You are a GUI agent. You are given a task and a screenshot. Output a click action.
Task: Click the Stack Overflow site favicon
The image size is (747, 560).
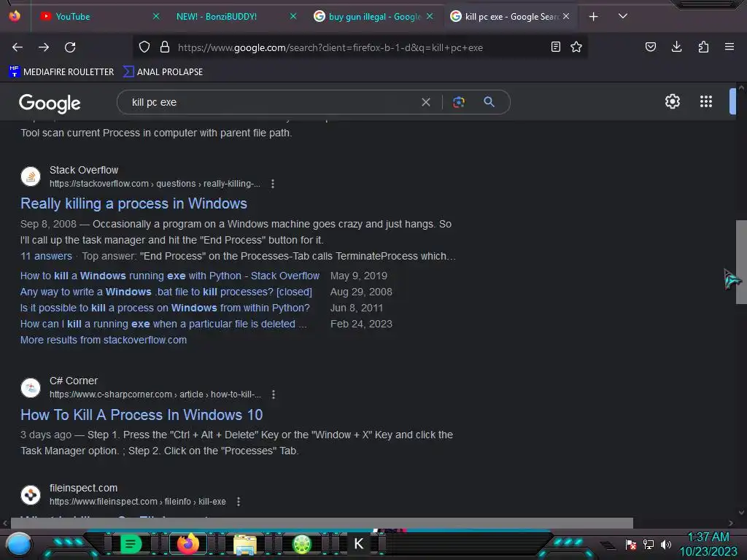tap(31, 176)
